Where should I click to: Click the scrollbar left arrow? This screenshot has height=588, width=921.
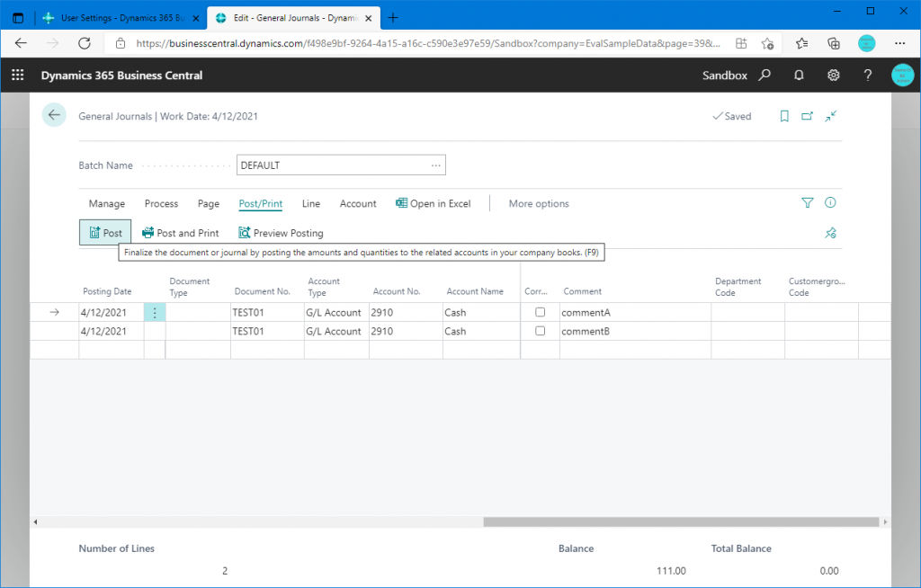click(x=35, y=521)
